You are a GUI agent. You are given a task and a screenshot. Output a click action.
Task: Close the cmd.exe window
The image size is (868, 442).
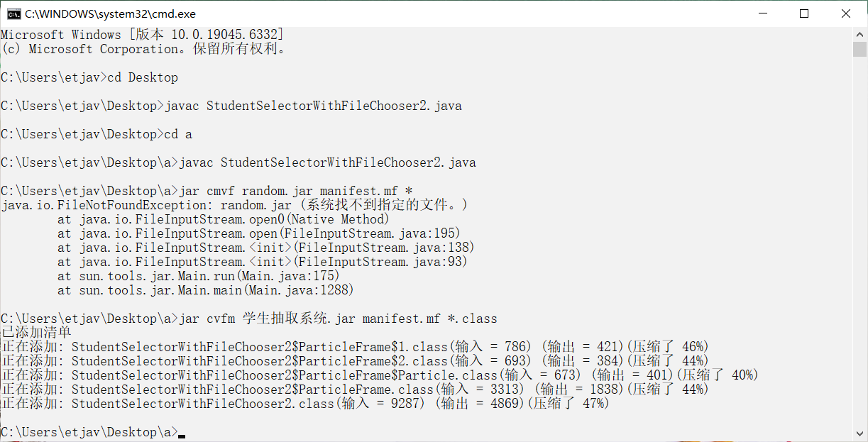[846, 13]
